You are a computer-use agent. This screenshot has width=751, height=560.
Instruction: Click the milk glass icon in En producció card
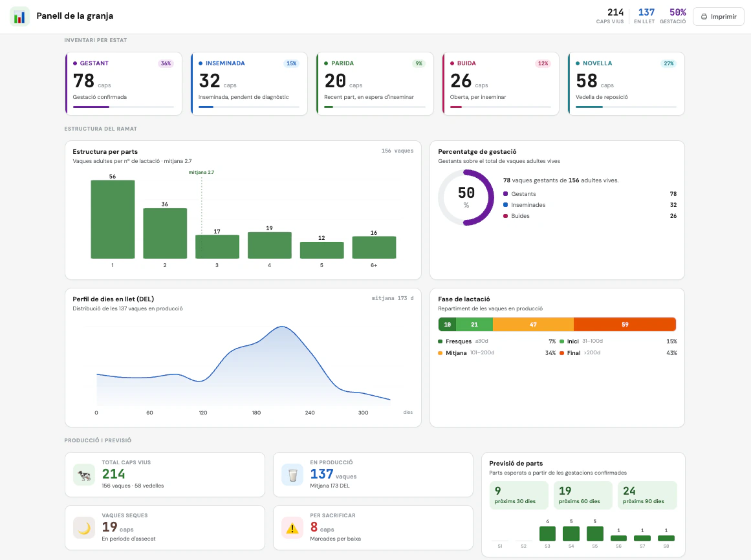point(292,475)
